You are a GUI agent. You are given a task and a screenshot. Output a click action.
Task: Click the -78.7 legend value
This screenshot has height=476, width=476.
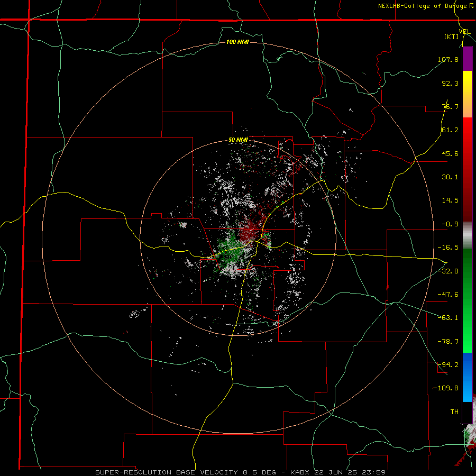click(x=448, y=342)
